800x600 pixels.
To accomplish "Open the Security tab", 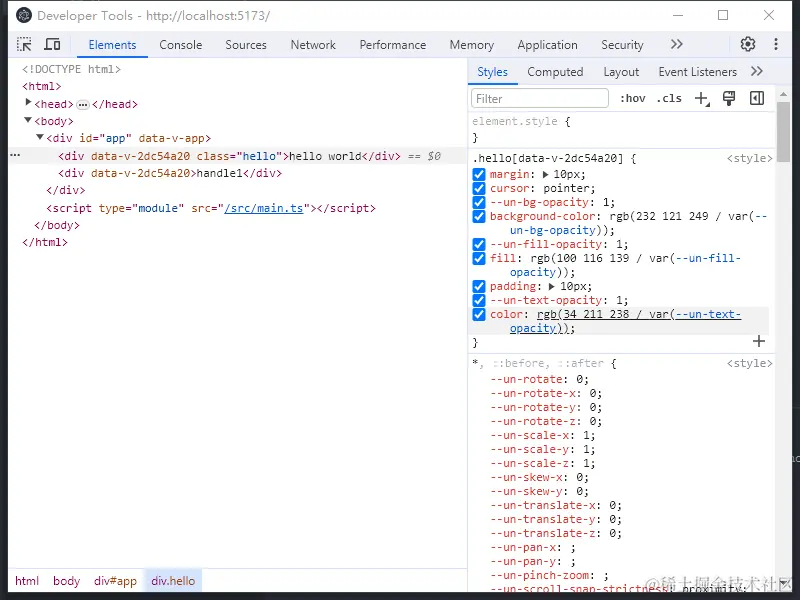I will 622,45.
